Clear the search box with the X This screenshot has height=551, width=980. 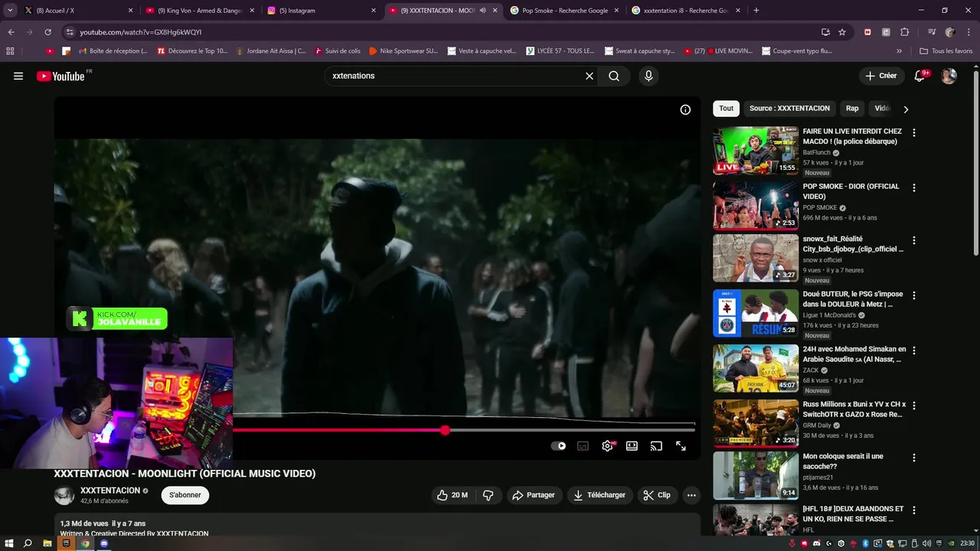590,76
